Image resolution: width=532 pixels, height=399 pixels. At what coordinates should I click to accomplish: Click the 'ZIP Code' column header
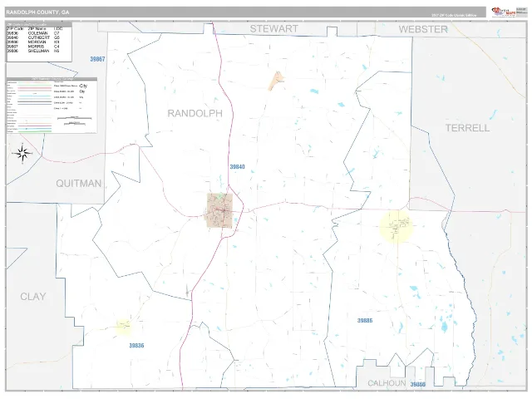point(15,29)
